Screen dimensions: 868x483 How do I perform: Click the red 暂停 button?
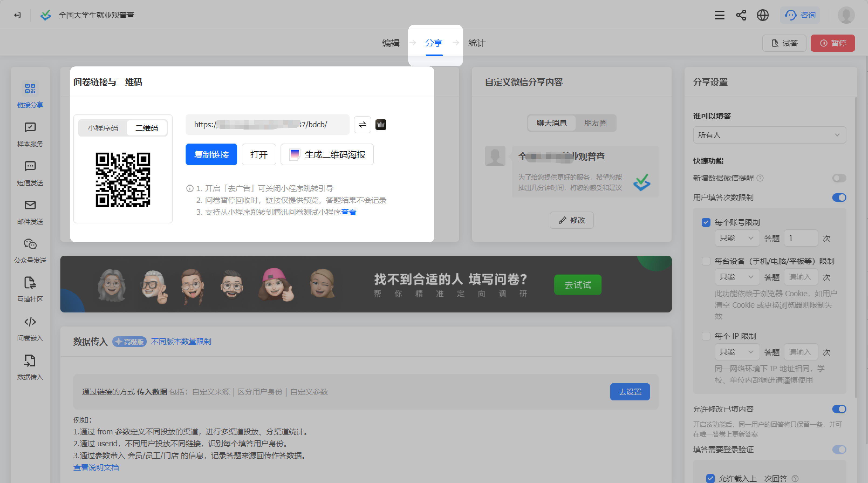[833, 43]
